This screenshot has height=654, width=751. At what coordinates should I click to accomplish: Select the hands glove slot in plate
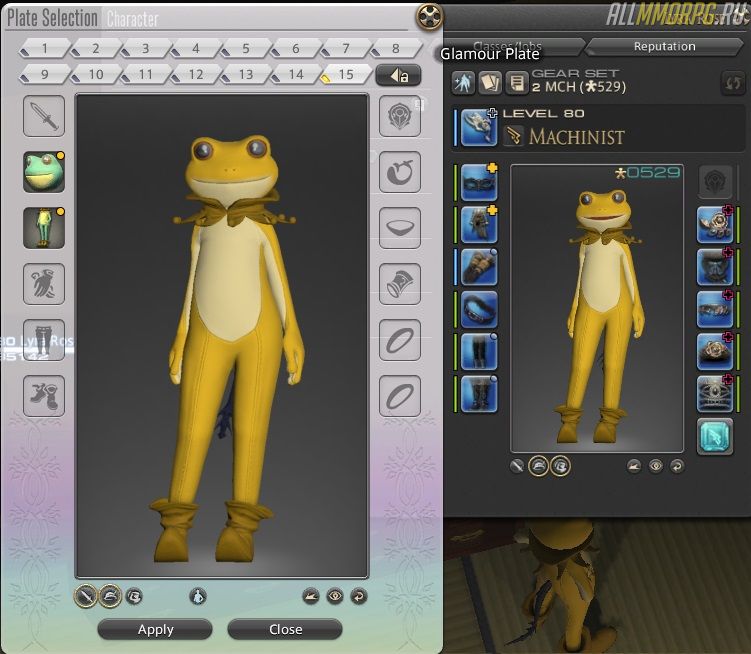44,284
